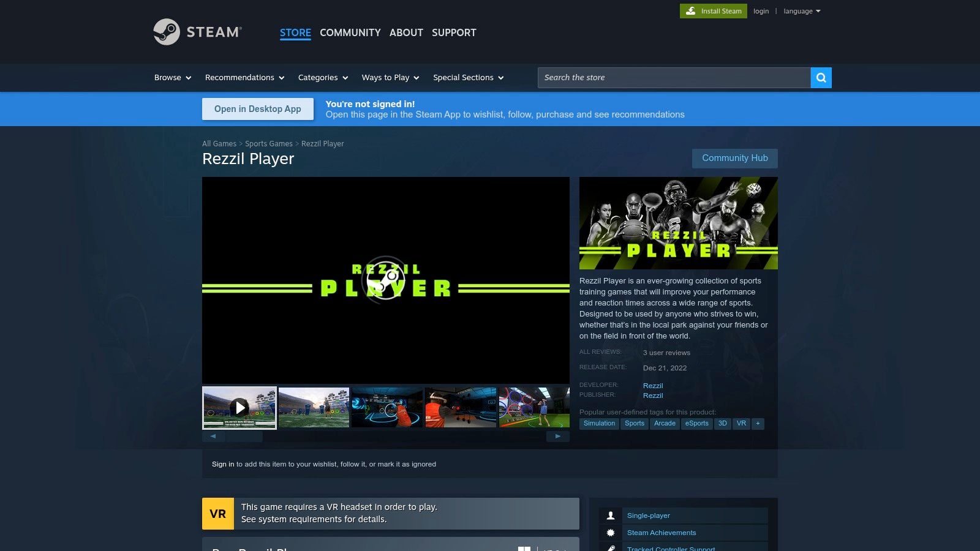This screenshot has height=551, width=980.
Task: Click the Steam Achievements badge icon
Action: click(x=611, y=533)
